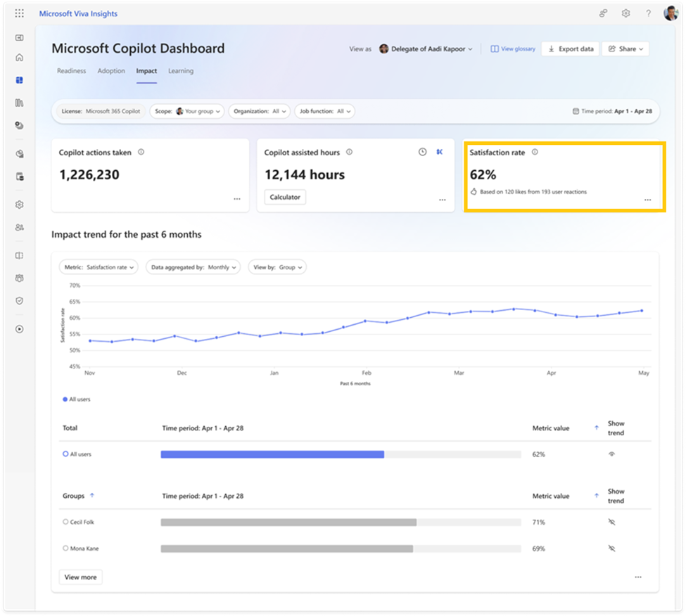Open Settings gear in the top bar
The image size is (686, 616).
point(625,13)
